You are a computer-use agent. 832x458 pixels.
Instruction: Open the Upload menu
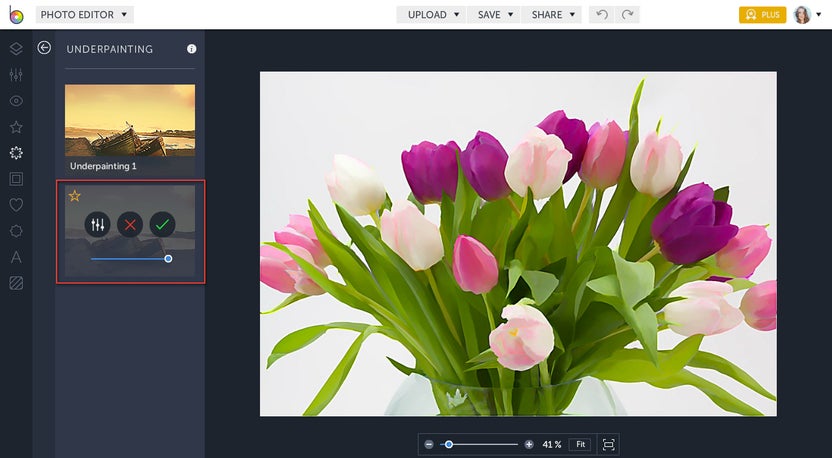coord(431,15)
